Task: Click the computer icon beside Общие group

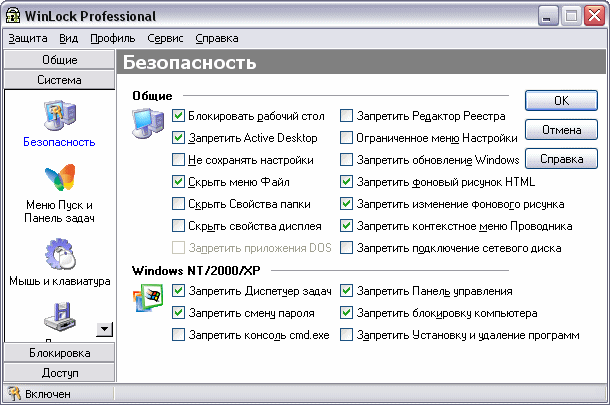Action: (x=148, y=124)
